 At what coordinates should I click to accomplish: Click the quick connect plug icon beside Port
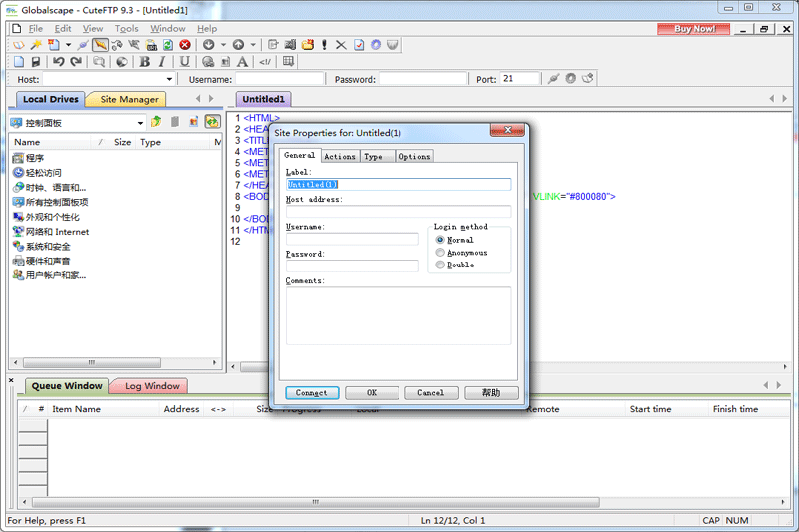[553, 79]
